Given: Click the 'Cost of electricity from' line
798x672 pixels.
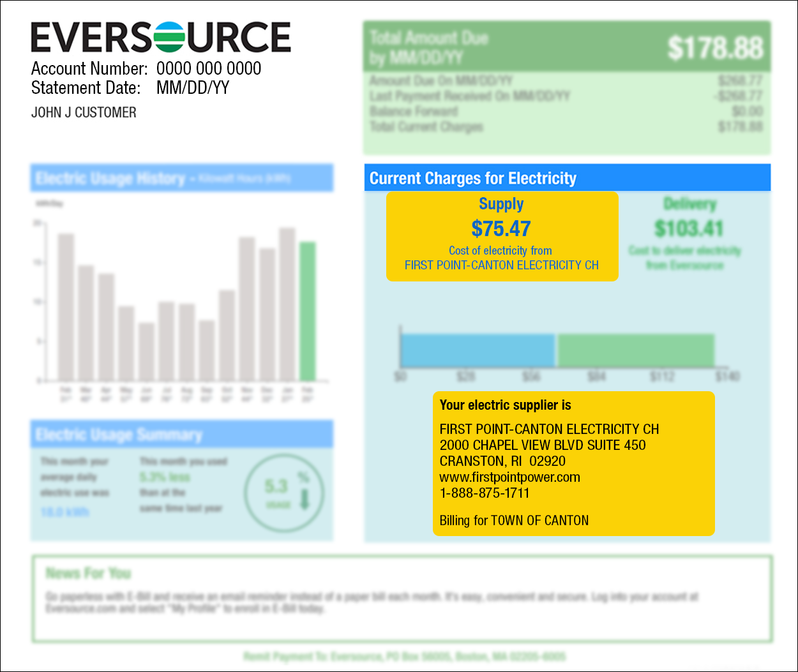Looking at the screenshot, I should coord(501,250).
